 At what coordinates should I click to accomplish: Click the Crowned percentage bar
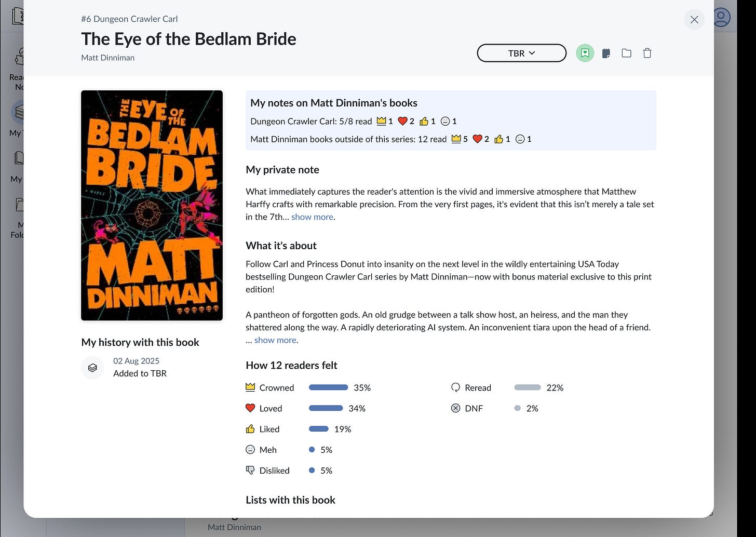(328, 387)
